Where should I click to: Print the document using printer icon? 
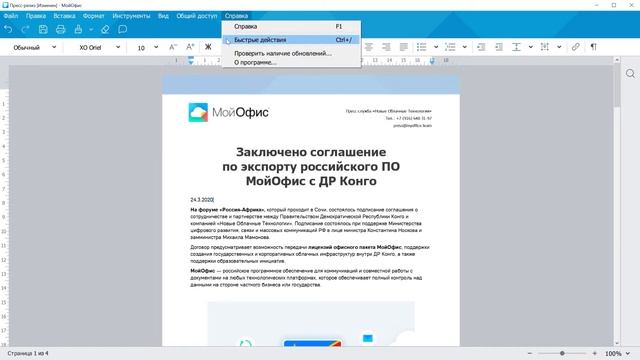tap(60, 29)
